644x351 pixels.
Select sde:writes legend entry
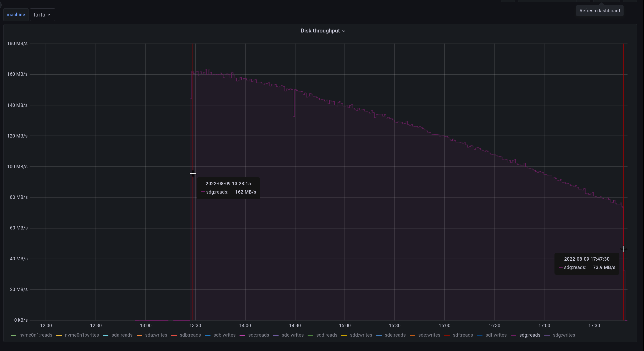tap(429, 335)
